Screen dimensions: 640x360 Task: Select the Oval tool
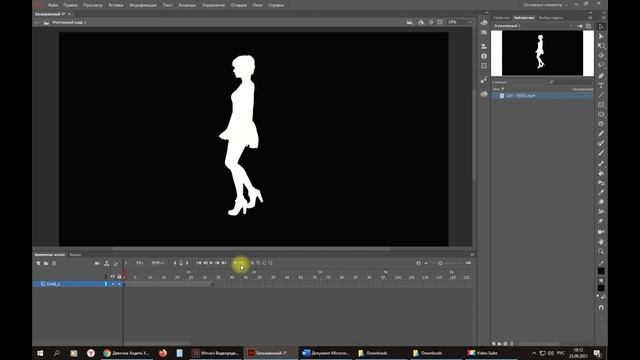point(601,114)
